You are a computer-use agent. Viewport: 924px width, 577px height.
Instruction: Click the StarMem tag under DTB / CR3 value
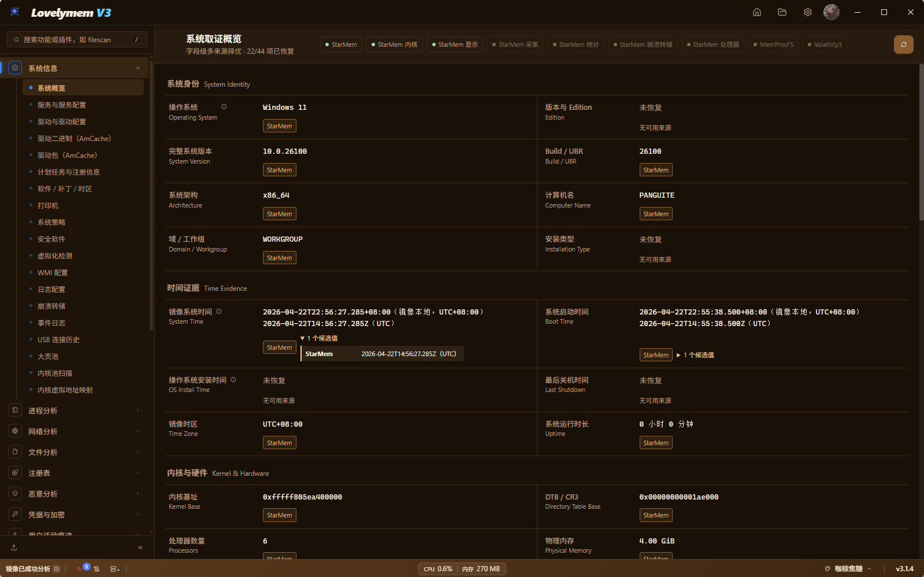[656, 515]
